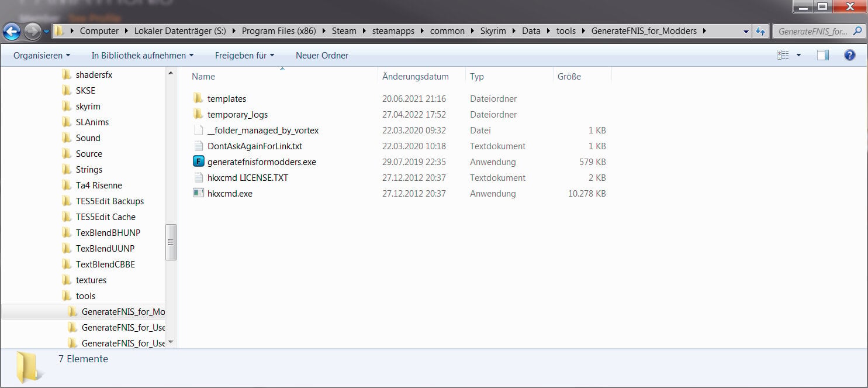Viewport: 868px width, 388px height.
Task: Select the TexBlendBHUNP folder in sidebar
Action: click(102, 232)
